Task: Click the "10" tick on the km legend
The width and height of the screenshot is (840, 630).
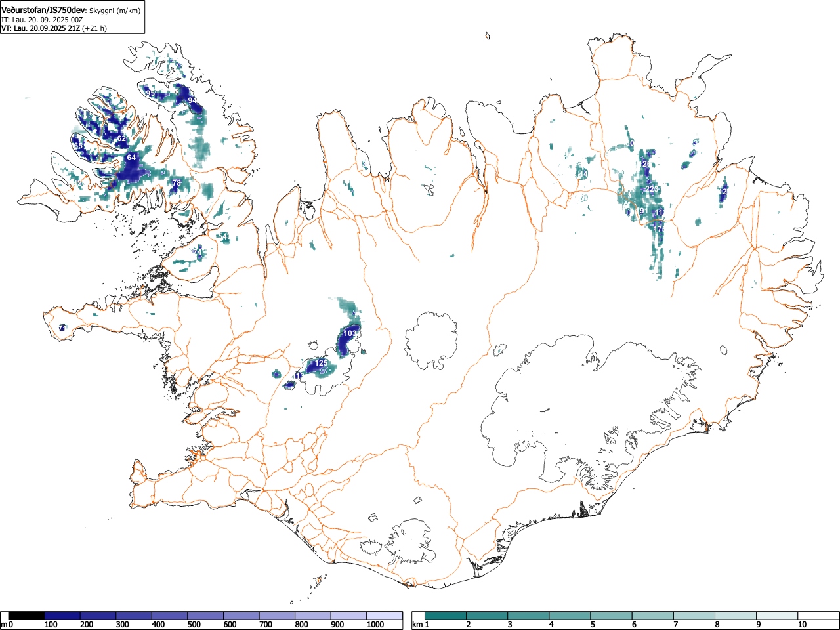Action: point(802,625)
